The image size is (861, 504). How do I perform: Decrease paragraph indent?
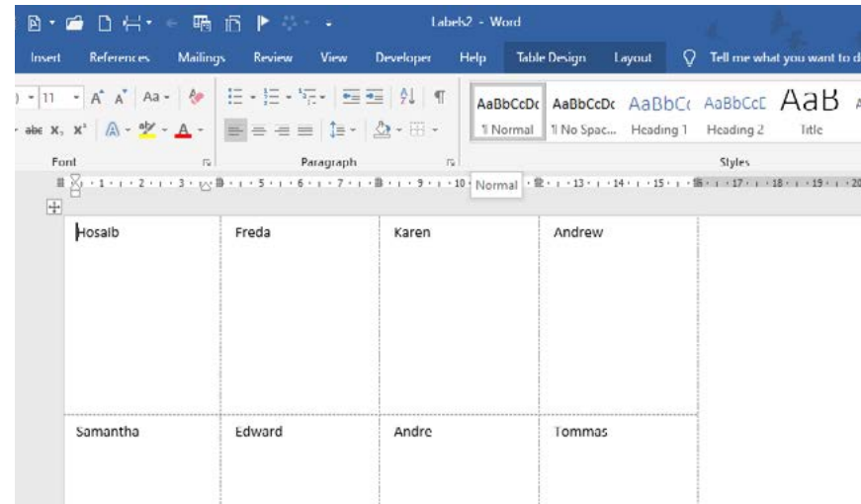[351, 97]
